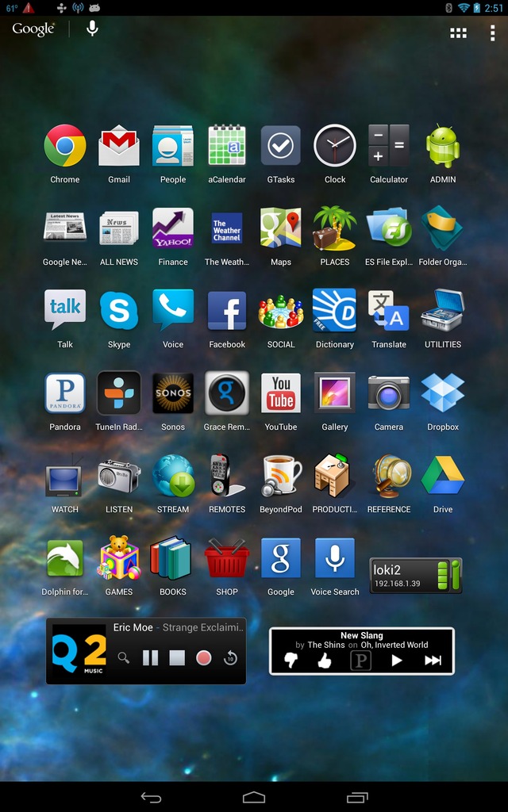Launch the Google search app

pyautogui.click(x=280, y=557)
